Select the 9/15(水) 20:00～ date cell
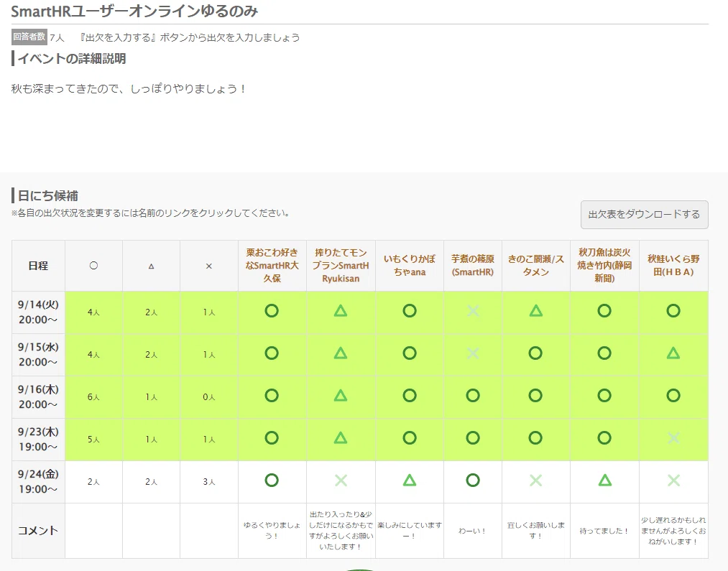The height and width of the screenshot is (571, 728). (x=38, y=355)
